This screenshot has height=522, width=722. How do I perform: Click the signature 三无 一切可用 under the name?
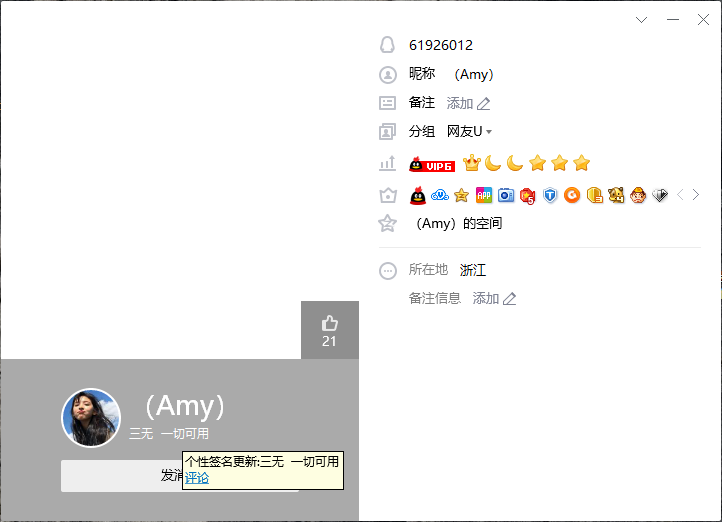point(169,434)
